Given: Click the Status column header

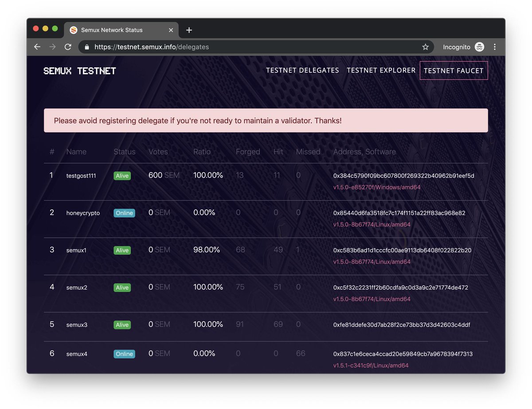Looking at the screenshot, I should click(125, 152).
